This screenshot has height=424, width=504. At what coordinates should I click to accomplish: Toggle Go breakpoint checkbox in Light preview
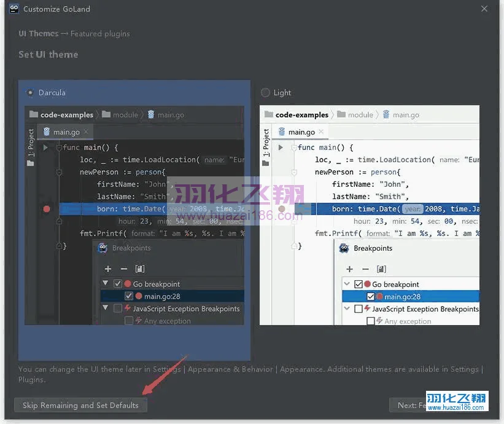point(359,284)
